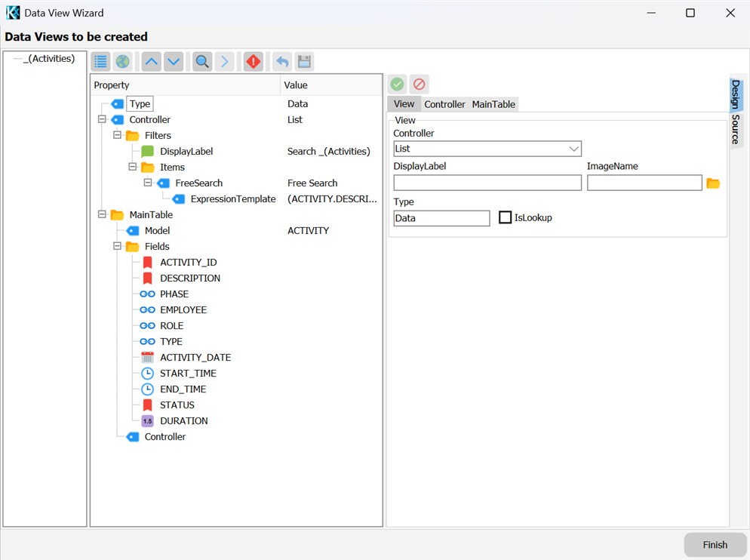Collapse the Filters node
Viewport: 750px width, 560px height.
(x=117, y=135)
